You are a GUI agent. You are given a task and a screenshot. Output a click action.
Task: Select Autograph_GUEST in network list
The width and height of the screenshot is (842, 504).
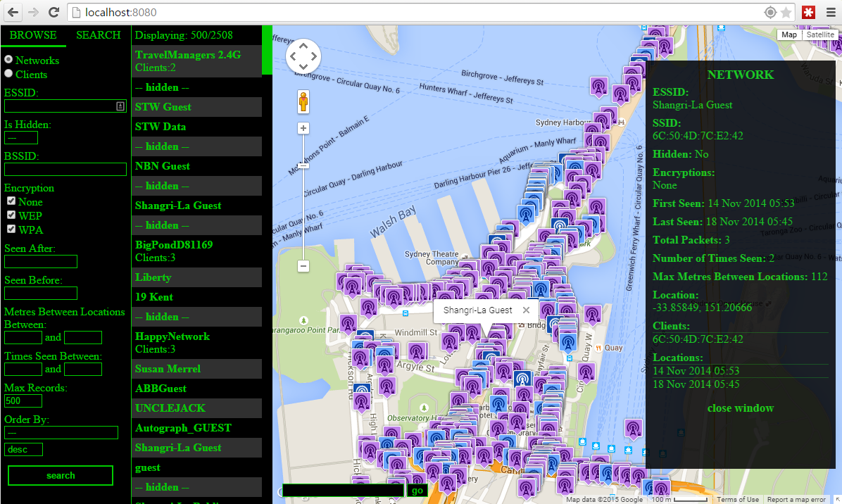196,428
